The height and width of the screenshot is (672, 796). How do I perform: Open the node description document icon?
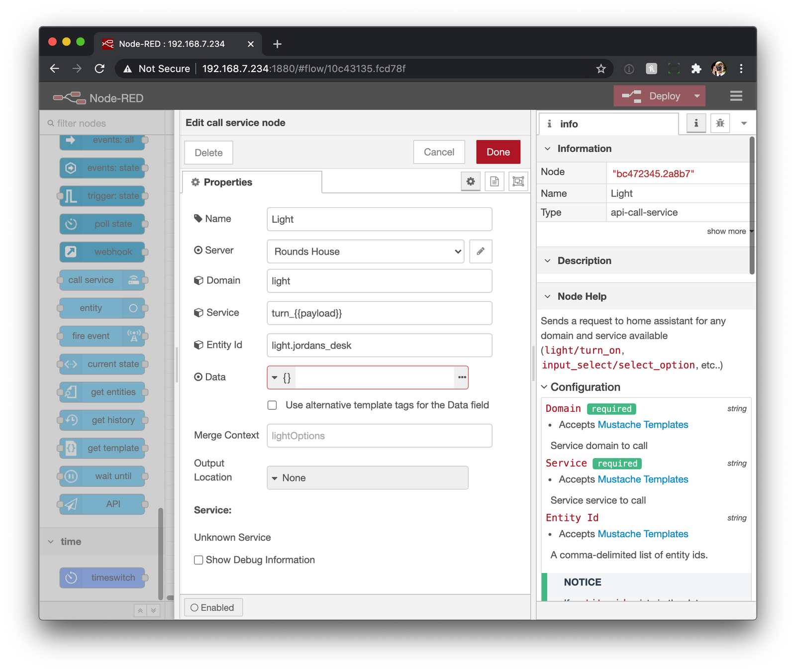[x=494, y=182]
